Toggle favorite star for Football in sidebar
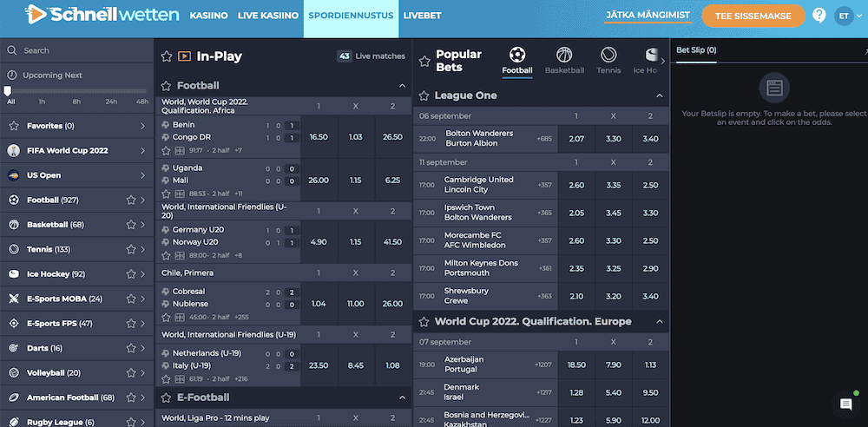This screenshot has height=427, width=868. coord(131,200)
